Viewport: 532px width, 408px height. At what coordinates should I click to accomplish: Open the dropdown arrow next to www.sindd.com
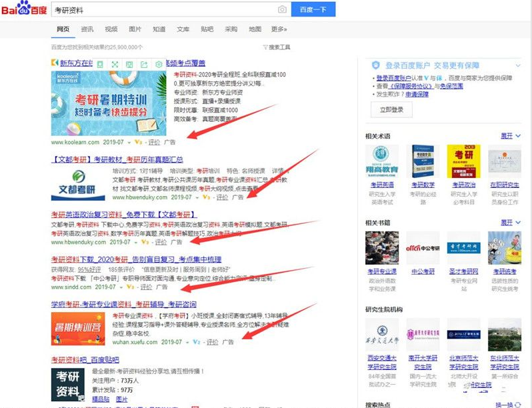coord(121,287)
